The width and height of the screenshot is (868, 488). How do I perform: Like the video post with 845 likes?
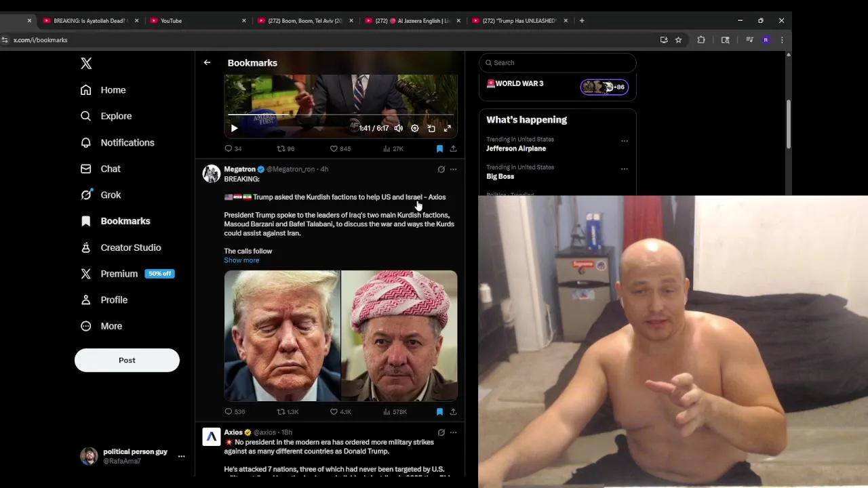coord(340,148)
